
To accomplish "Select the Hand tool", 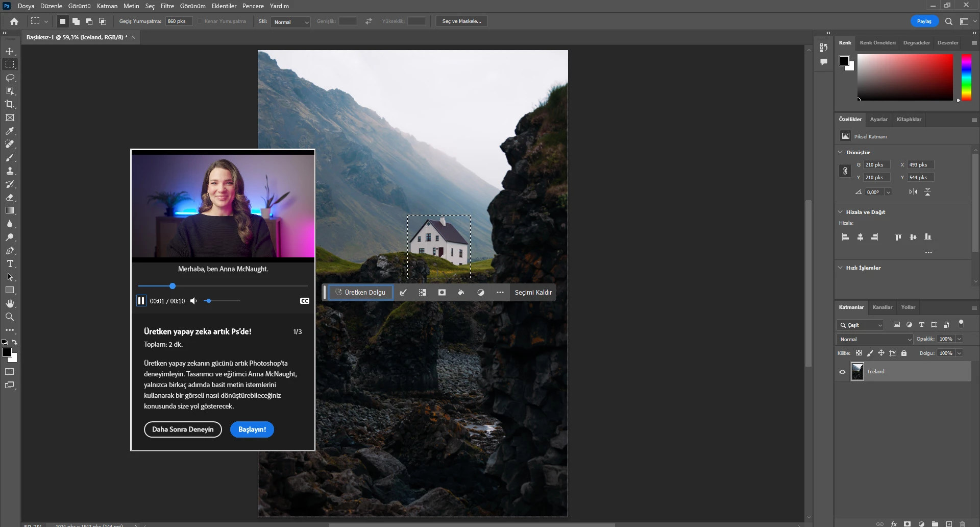I will (x=10, y=303).
